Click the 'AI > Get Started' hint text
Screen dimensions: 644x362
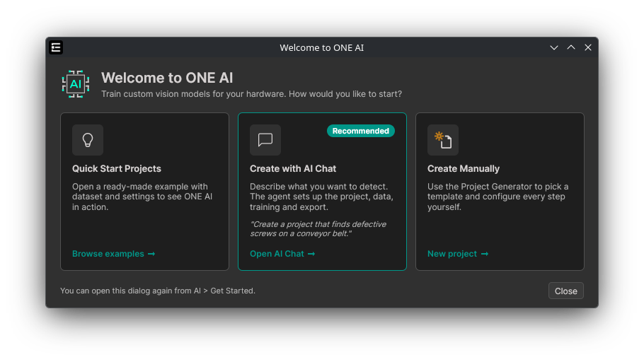coord(158,291)
